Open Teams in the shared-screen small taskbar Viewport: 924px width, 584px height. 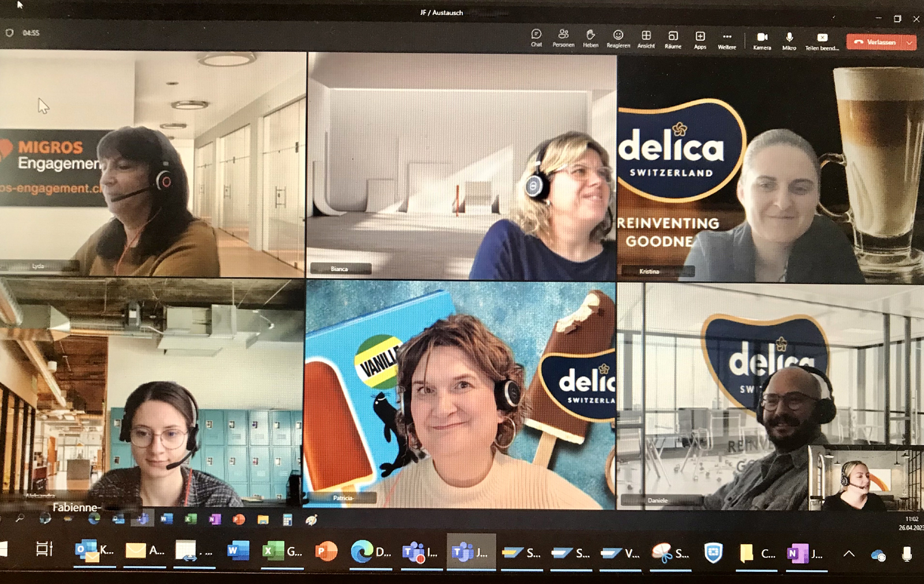coord(142,519)
